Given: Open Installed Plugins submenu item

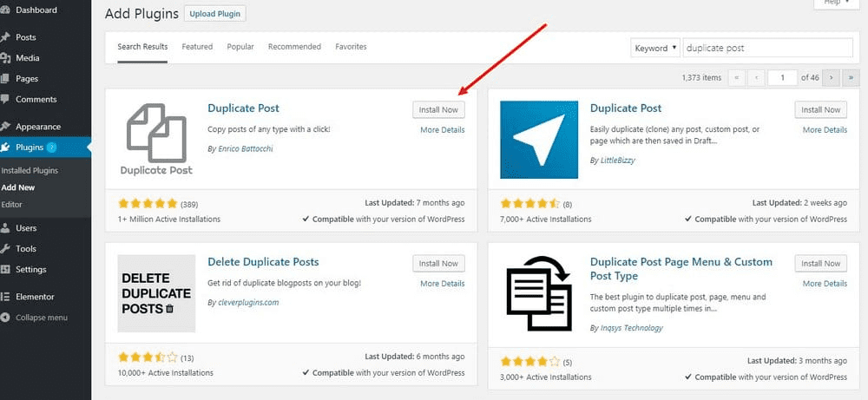Looking at the screenshot, I should click(30, 170).
